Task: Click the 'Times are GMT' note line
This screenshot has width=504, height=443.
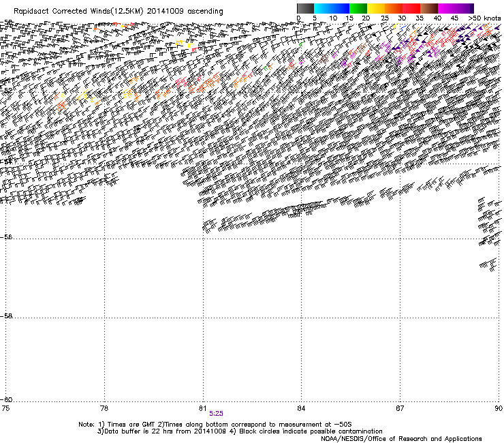Action: [x=215, y=425]
